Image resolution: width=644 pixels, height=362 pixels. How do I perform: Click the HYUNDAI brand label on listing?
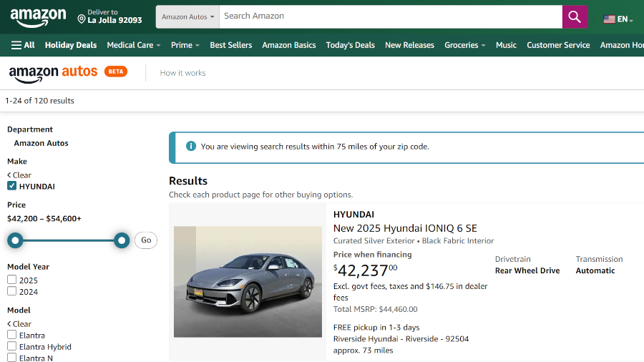[x=353, y=214]
